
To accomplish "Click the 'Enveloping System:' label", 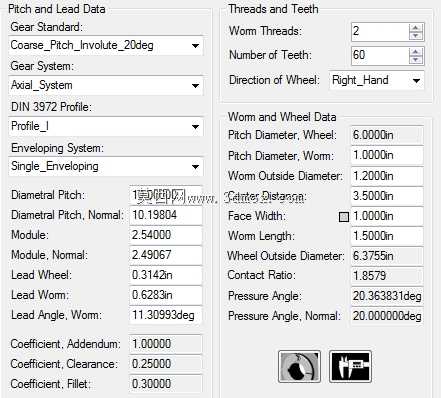I will click(x=57, y=148).
